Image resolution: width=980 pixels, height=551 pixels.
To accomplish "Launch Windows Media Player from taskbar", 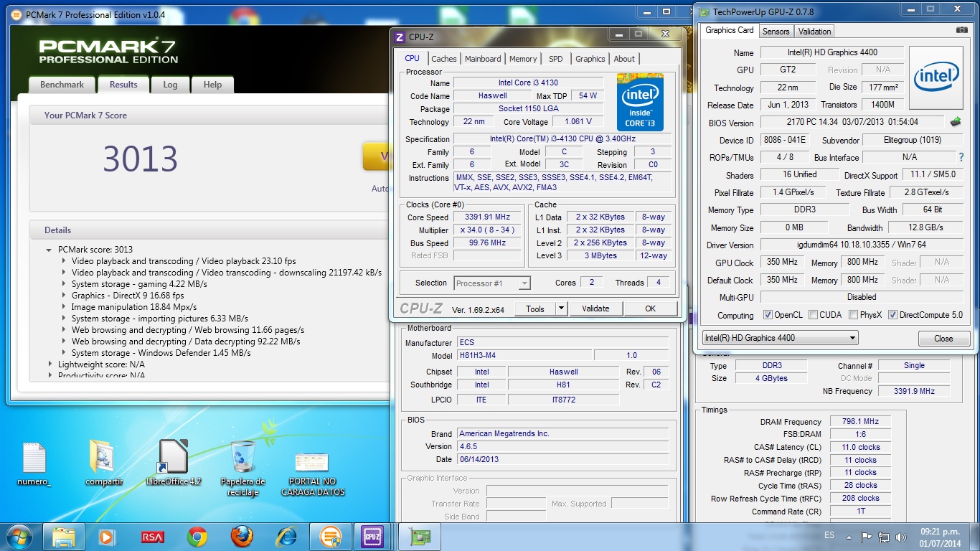I will pos(106,536).
